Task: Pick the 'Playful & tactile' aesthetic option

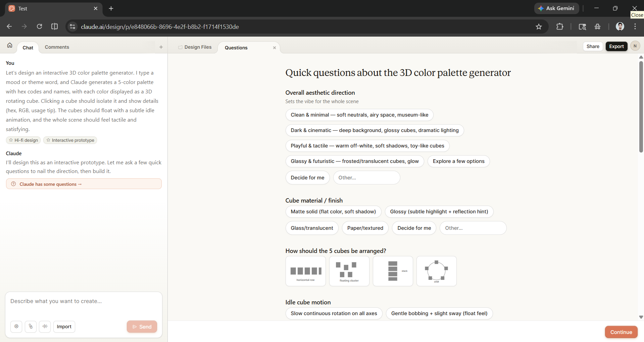Action: coord(367,146)
